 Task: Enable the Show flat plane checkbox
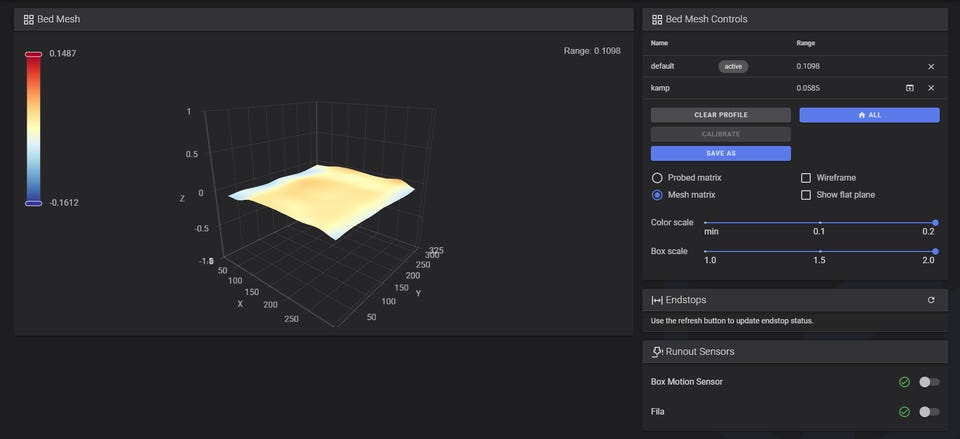(806, 195)
